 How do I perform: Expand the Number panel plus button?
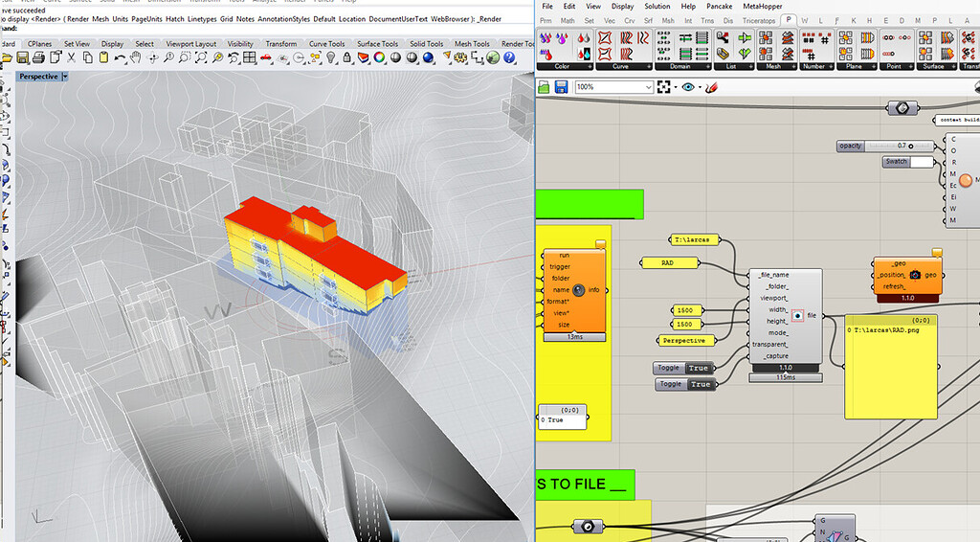pyautogui.click(x=831, y=66)
